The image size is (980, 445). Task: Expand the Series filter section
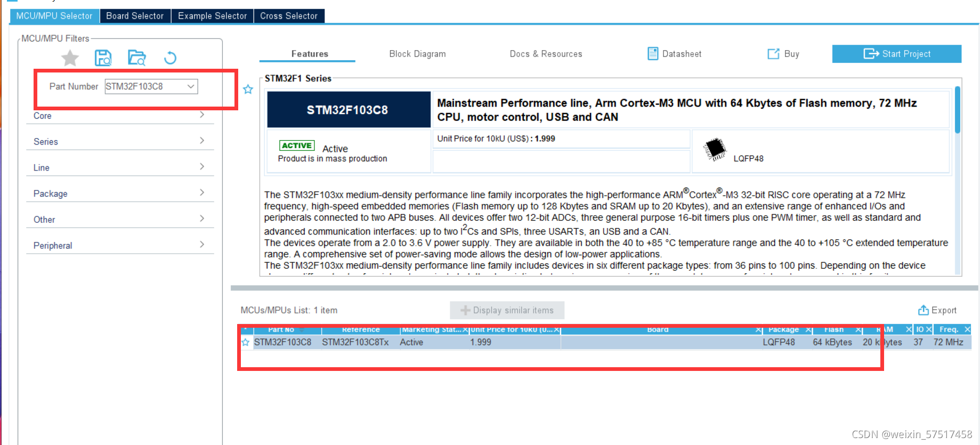tap(120, 141)
